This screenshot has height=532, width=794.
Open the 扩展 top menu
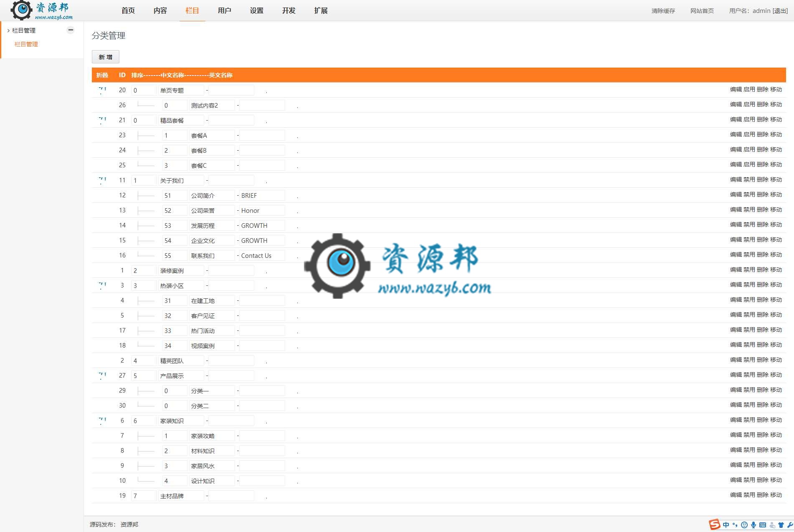(x=321, y=10)
